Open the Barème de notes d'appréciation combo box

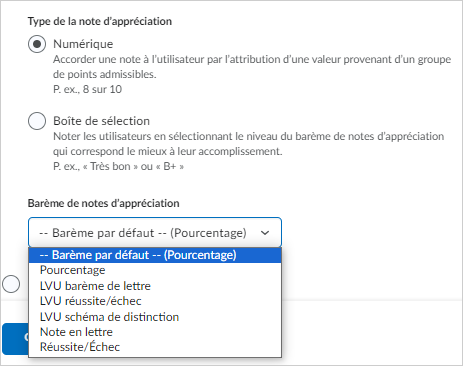(155, 233)
